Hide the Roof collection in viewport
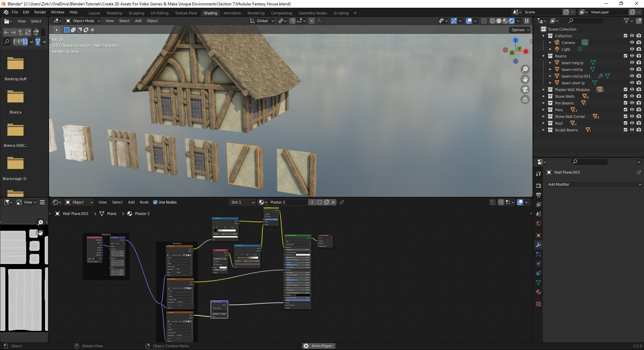This screenshot has height=350, width=644. [632, 123]
